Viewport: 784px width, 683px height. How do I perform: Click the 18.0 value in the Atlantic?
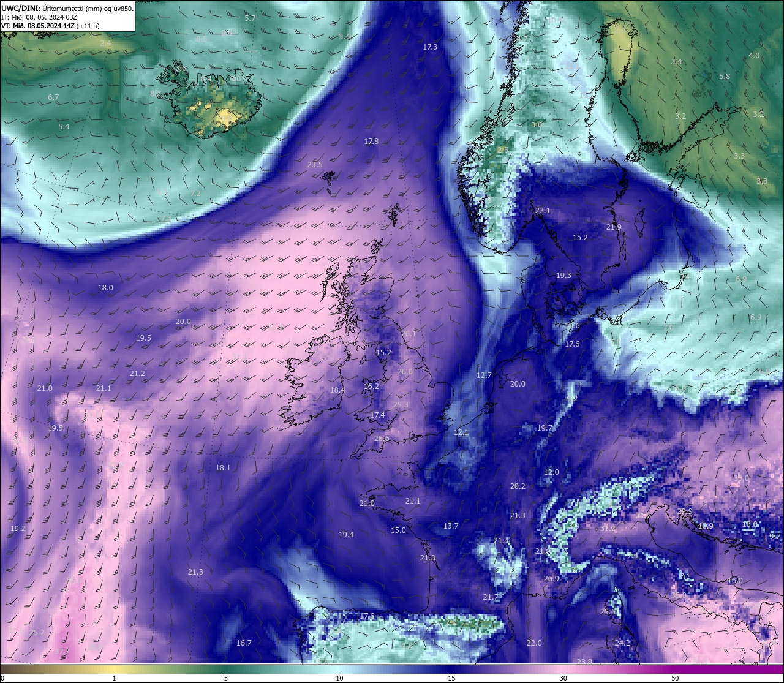coord(105,288)
